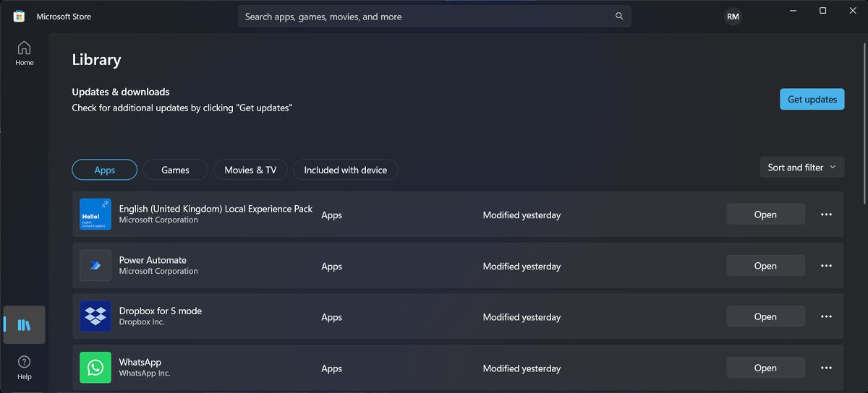Click the English Local Experience Pack icon
The width and height of the screenshot is (868, 393).
point(95,215)
